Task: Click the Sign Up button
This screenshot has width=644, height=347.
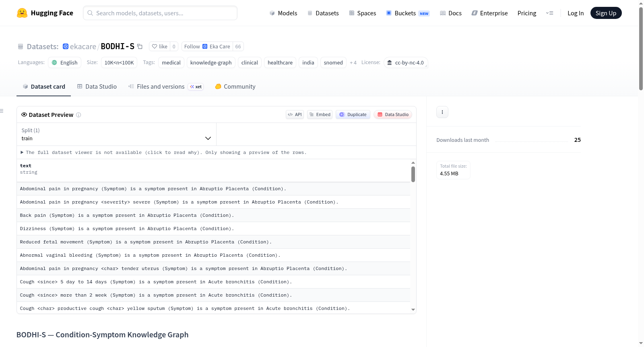Action: 606,13
